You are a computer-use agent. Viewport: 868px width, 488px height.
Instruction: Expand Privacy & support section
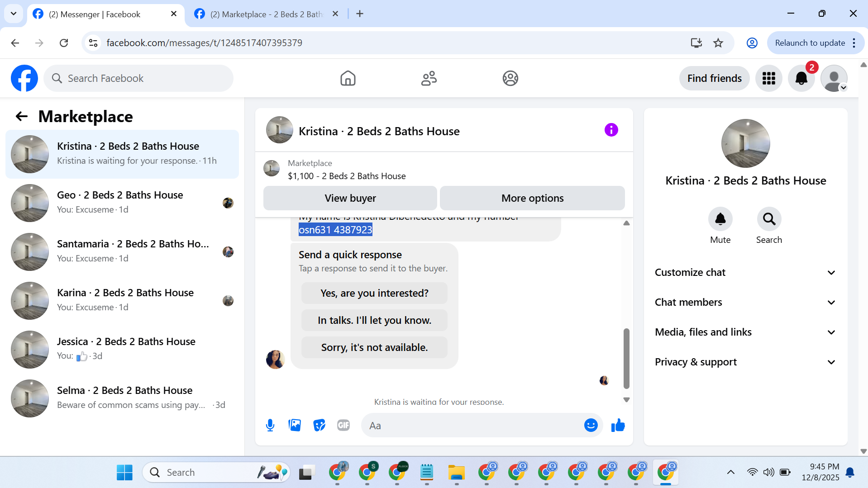click(x=745, y=362)
